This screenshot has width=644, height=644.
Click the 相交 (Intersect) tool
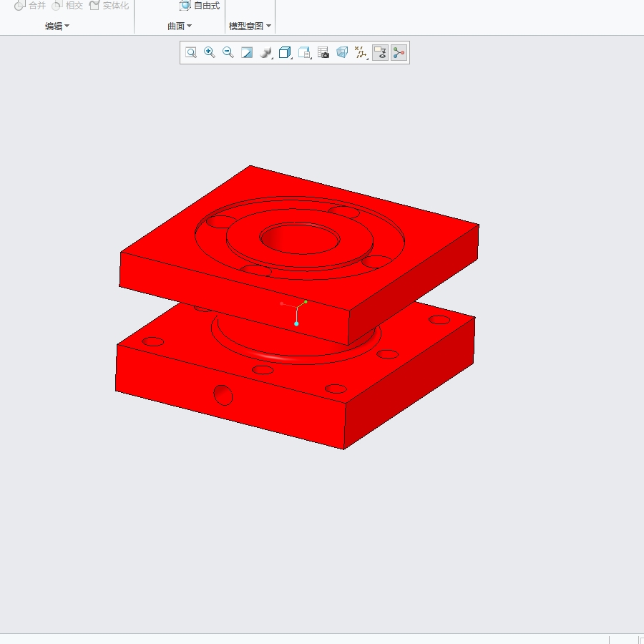[x=68, y=5]
